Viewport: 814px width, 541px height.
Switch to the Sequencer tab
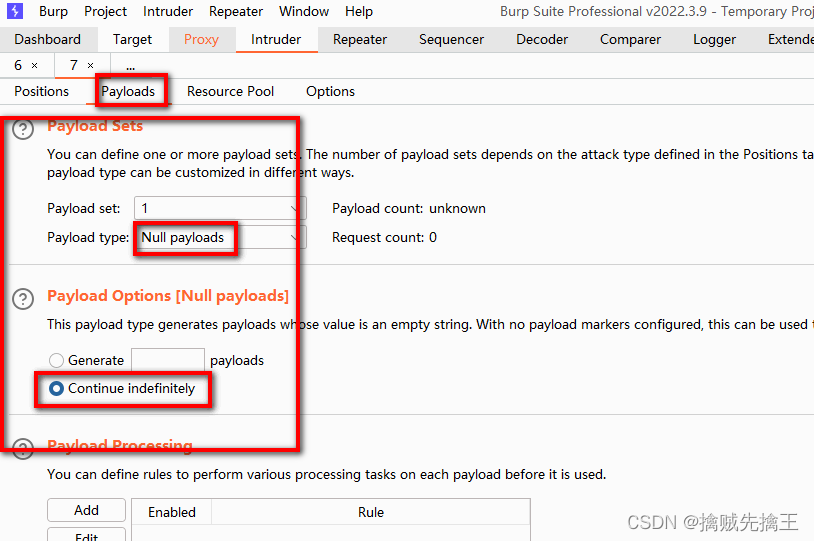(452, 39)
